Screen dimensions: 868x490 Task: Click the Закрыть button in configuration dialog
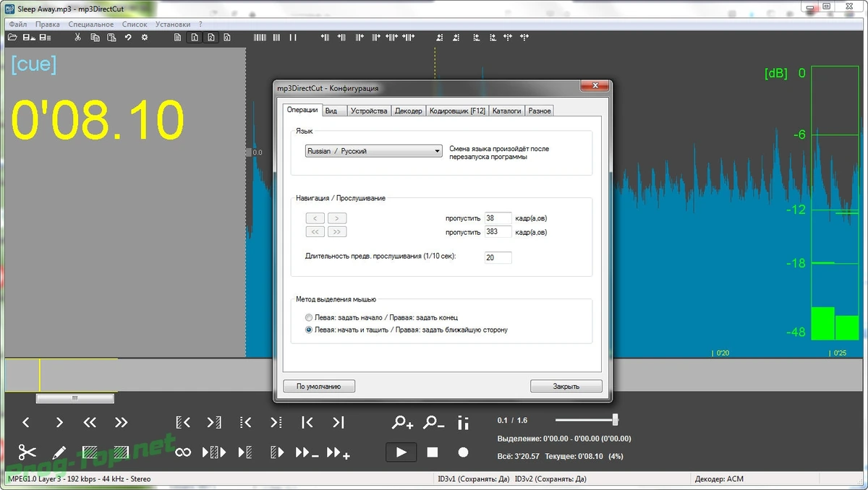pos(566,386)
